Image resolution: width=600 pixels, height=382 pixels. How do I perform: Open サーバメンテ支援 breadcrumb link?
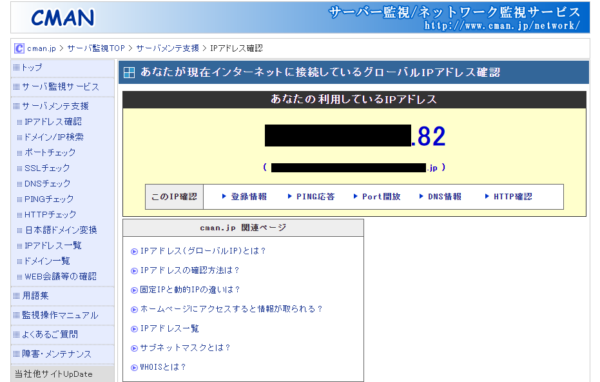[168, 48]
